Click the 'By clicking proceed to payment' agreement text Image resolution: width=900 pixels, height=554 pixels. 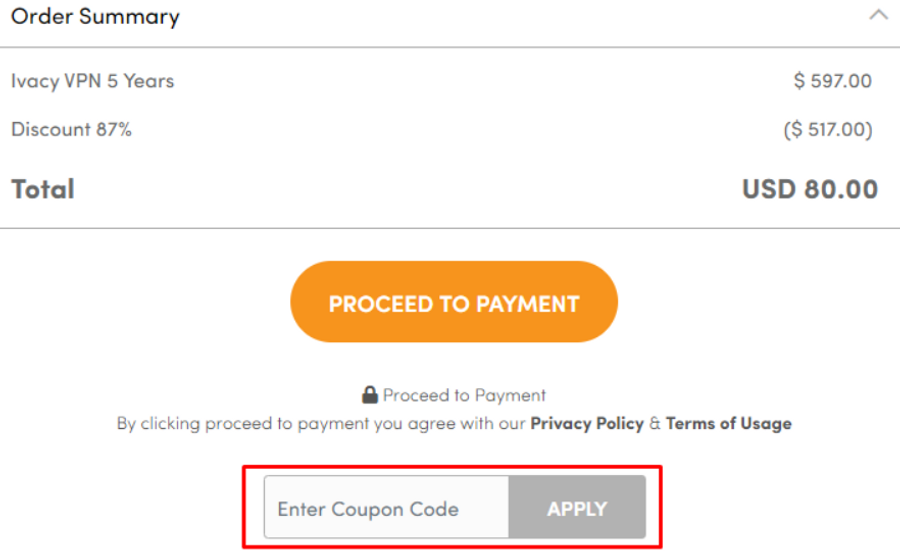coord(320,423)
